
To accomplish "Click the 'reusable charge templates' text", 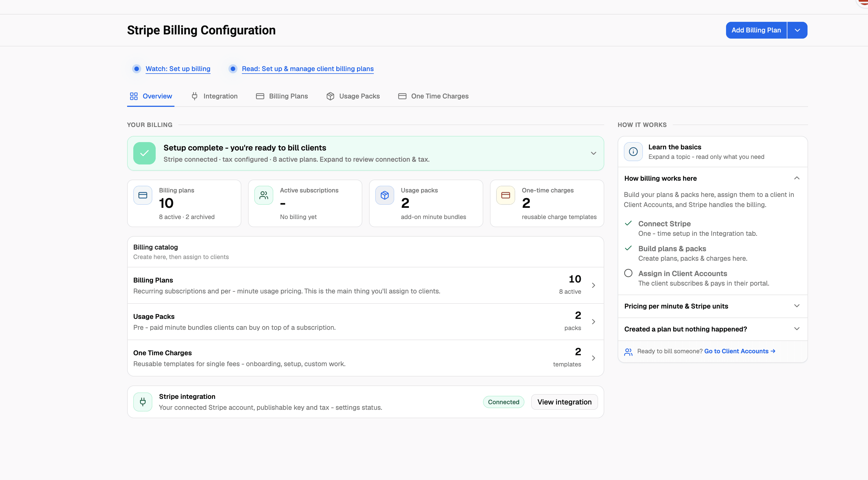I will point(559,217).
